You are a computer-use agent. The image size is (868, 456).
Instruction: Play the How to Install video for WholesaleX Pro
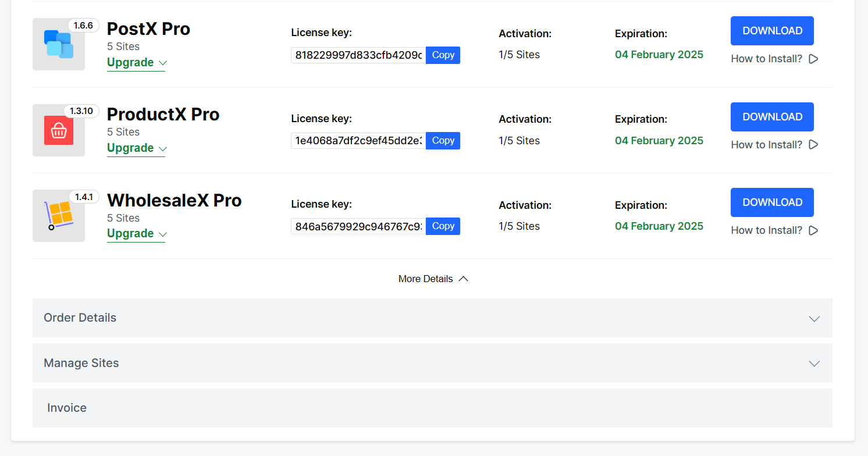[774, 230]
